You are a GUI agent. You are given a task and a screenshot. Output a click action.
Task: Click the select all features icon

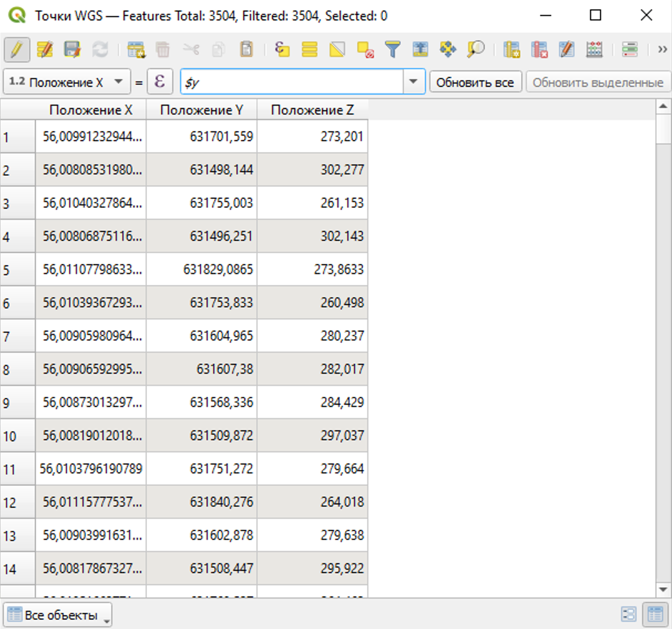pyautogui.click(x=309, y=50)
